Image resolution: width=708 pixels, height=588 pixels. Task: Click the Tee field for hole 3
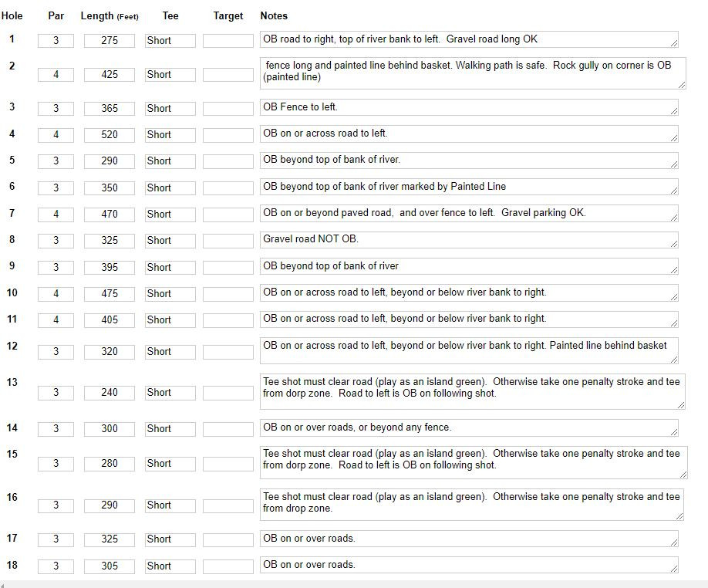tap(170, 109)
